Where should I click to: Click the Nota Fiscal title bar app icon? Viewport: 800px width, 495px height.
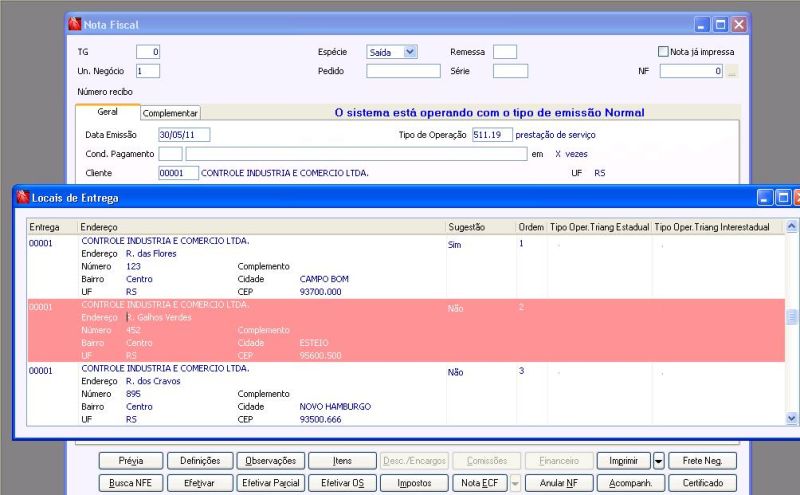point(75,24)
